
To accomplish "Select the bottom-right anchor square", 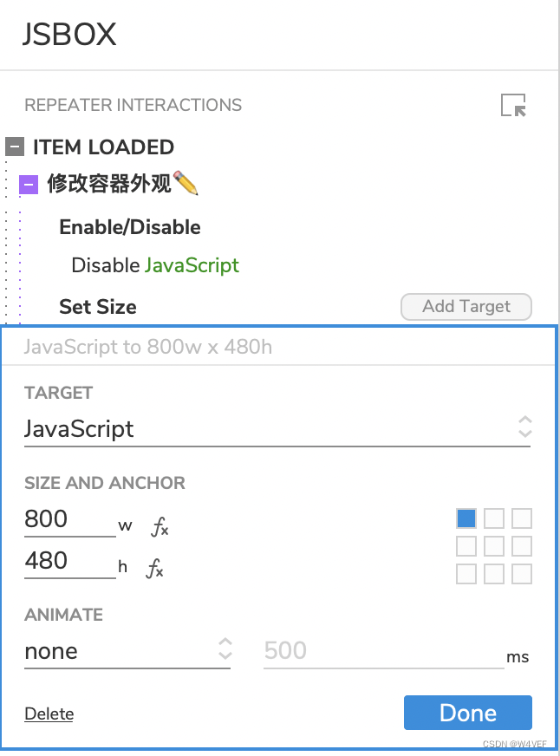I will [x=522, y=574].
